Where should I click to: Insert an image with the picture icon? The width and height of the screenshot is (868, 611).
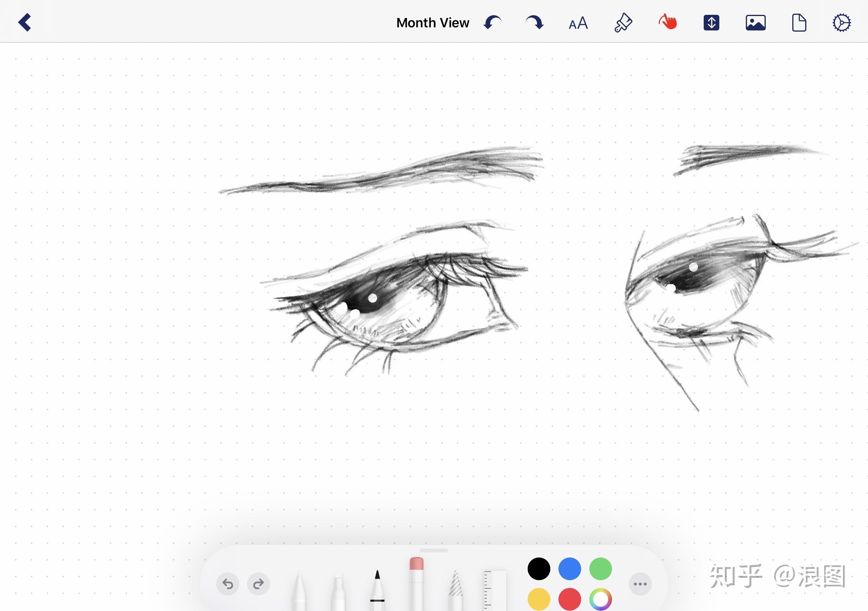(756, 23)
